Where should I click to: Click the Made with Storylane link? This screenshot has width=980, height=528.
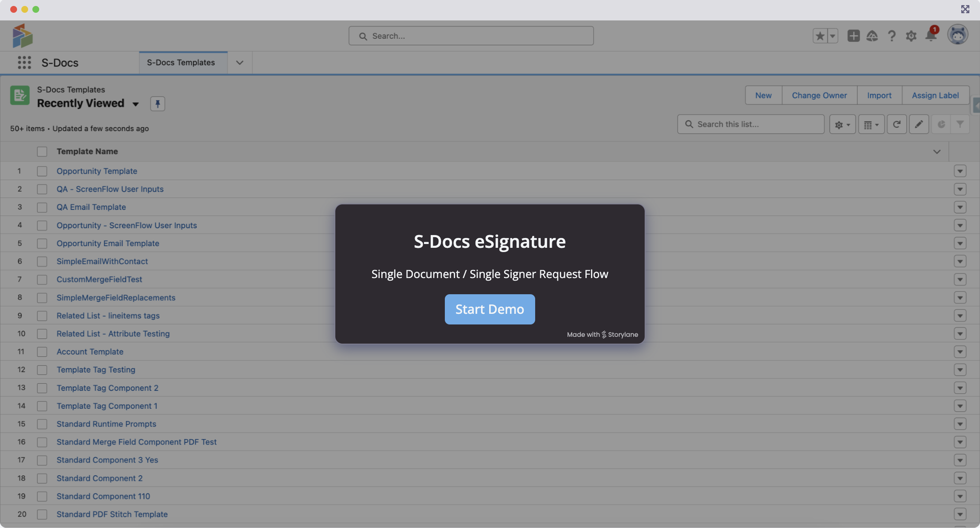pyautogui.click(x=602, y=335)
